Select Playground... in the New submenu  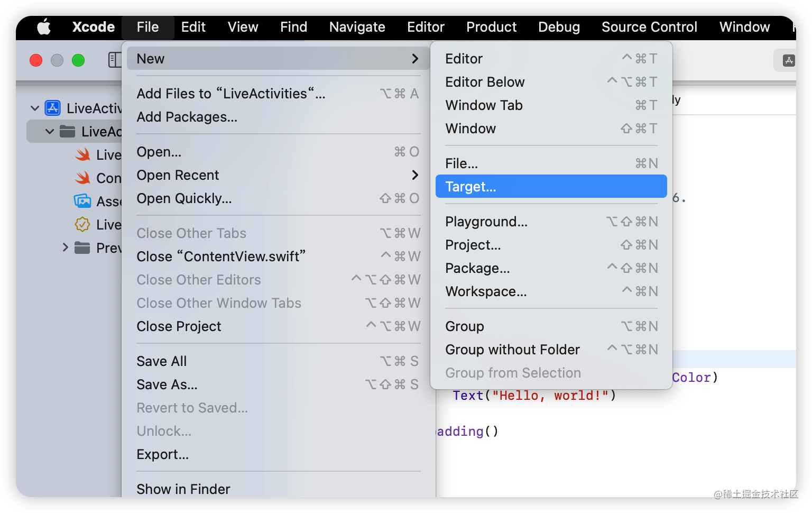(551, 222)
